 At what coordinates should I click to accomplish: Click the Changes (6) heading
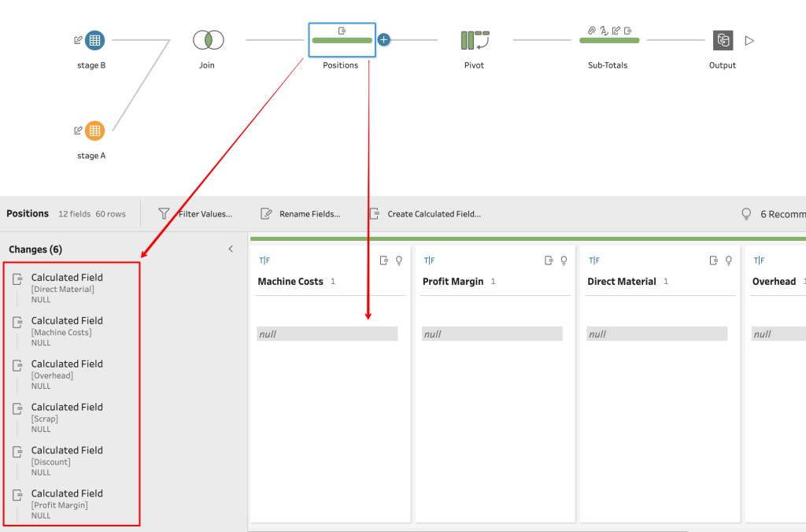point(35,249)
